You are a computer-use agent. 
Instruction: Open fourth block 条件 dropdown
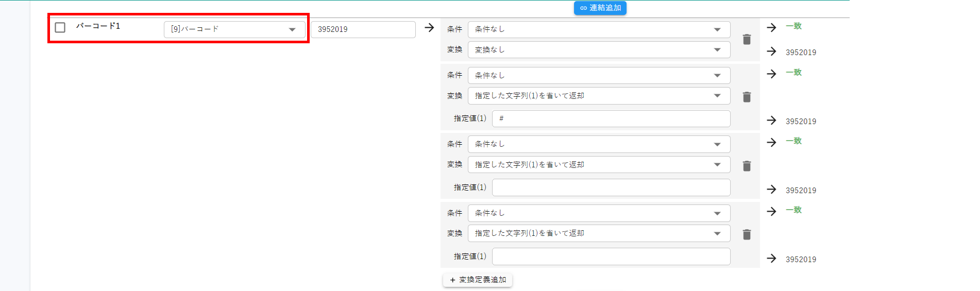tap(599, 213)
